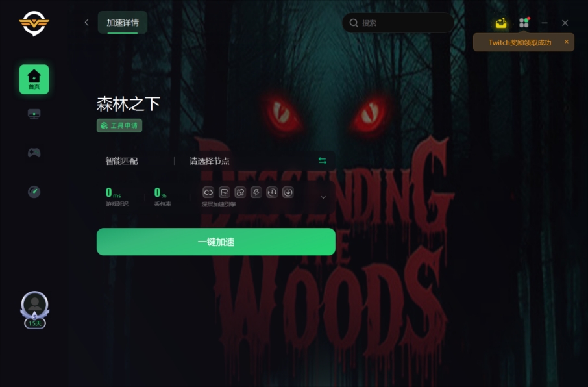Click the gamepad icon in the sidebar
This screenshot has height=387, width=588.
pos(34,153)
